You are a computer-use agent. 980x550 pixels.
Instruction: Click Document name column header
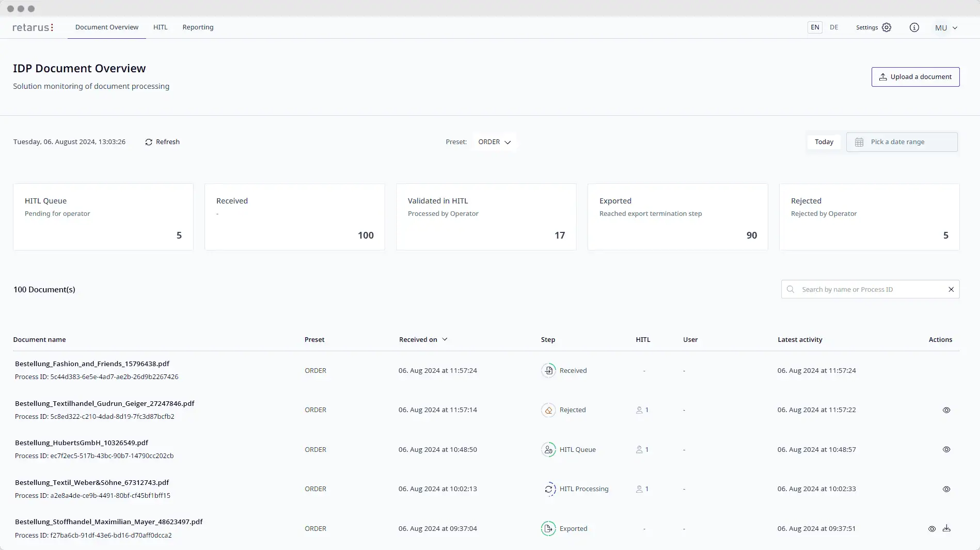click(39, 340)
